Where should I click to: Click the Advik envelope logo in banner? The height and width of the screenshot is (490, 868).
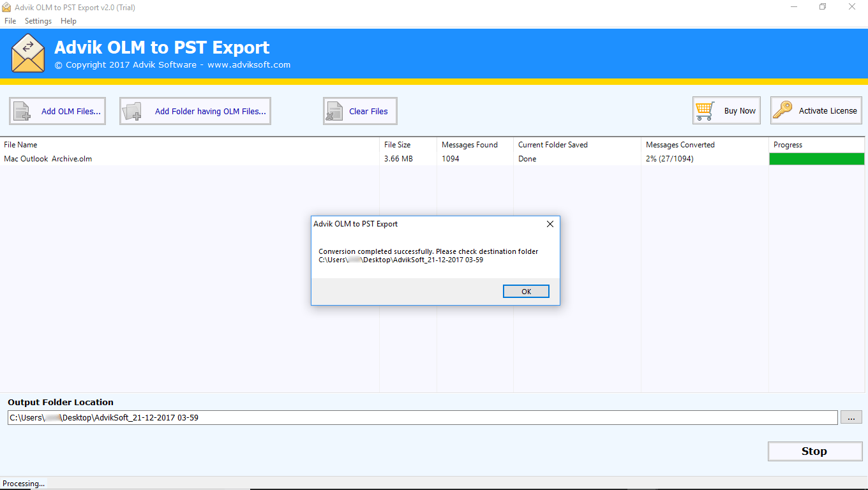28,54
